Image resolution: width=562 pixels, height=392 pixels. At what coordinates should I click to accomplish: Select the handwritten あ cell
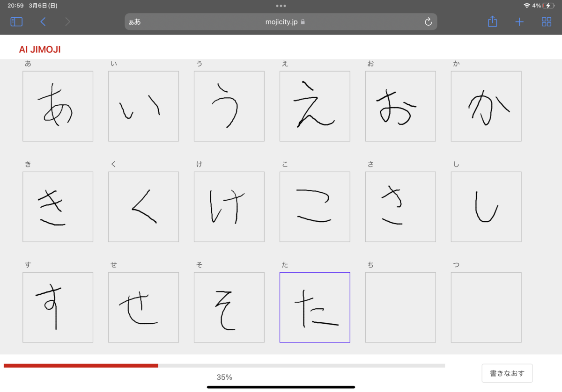[58, 106]
